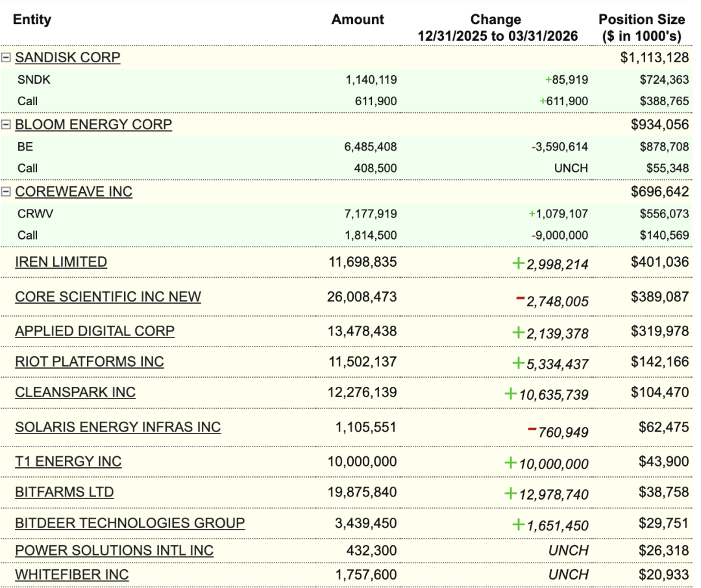
Task: Open the CLEANSPARK INC link
Action: tap(75, 392)
